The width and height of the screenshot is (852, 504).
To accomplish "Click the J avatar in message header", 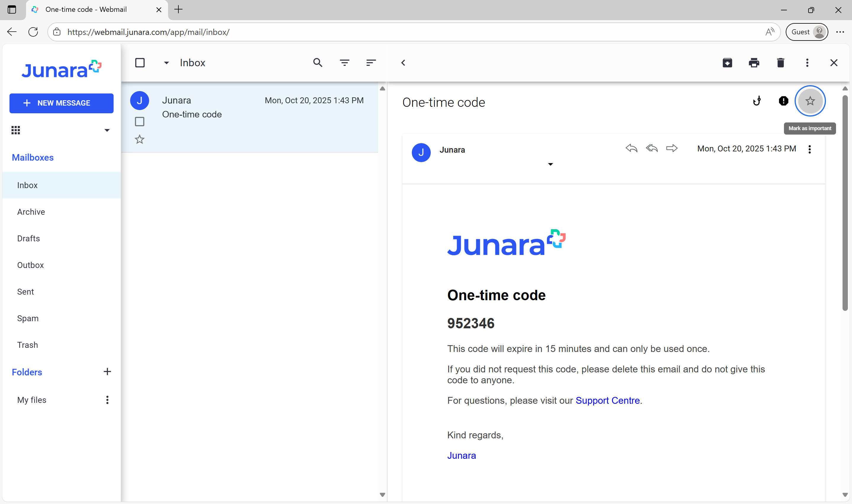I will pyautogui.click(x=421, y=153).
